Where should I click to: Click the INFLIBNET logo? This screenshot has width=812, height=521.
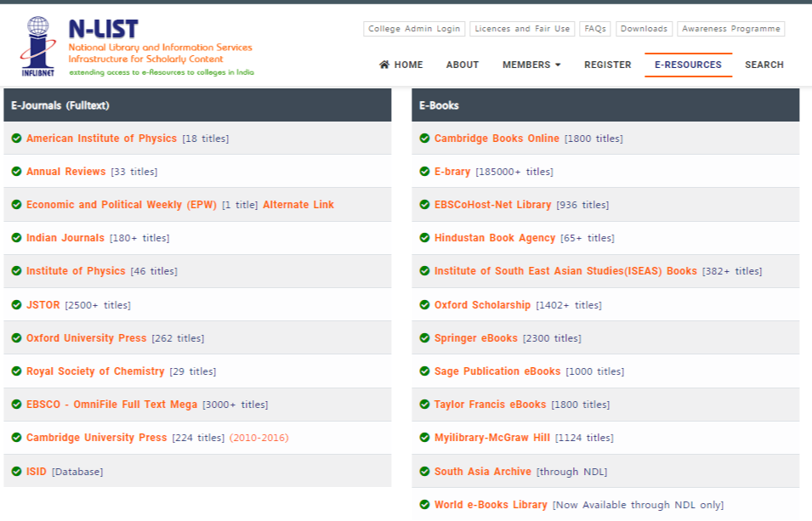(37, 47)
